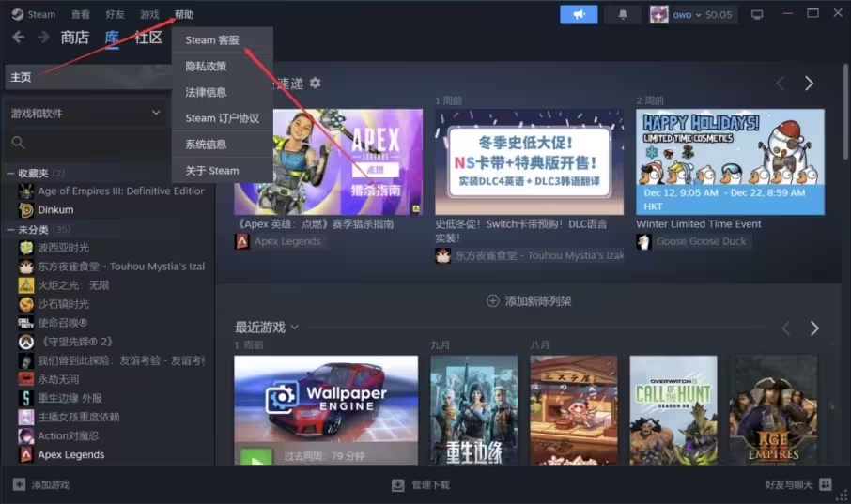Click green play button on Wallpaper Engine
The image size is (851, 504).
[x=256, y=457]
